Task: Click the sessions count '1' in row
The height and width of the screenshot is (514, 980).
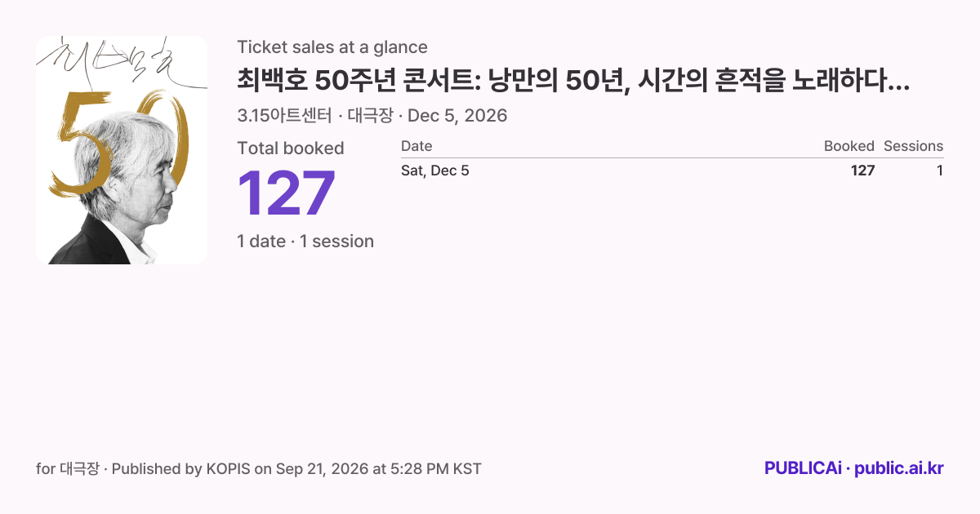Action: pos(940,171)
